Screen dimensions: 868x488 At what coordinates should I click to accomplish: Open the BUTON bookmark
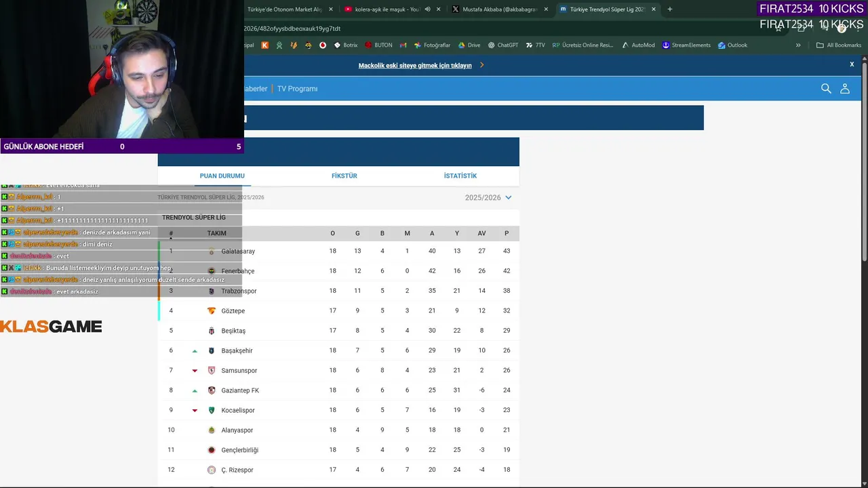pos(378,45)
